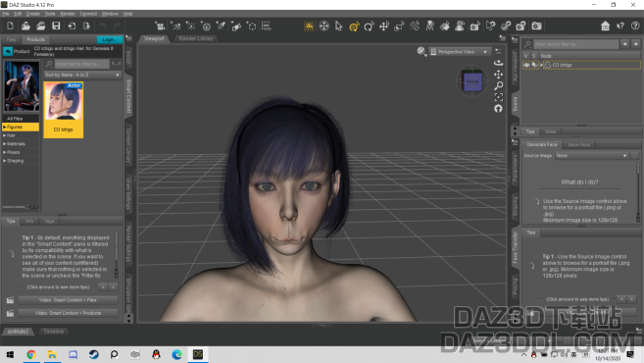Expand the Shaping category
This screenshot has height=363, width=644.
(5, 161)
